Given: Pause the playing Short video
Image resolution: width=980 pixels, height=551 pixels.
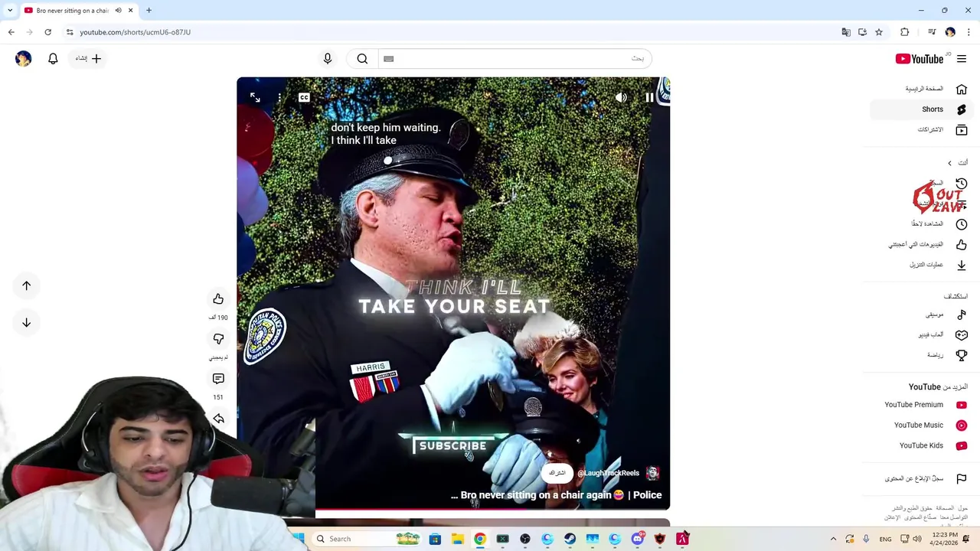Looking at the screenshot, I should click(x=649, y=98).
